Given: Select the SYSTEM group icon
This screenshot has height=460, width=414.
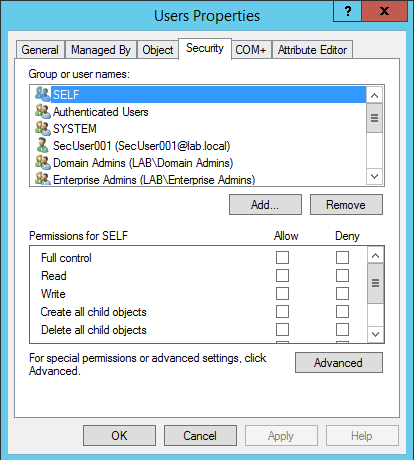Looking at the screenshot, I should click(x=43, y=128).
